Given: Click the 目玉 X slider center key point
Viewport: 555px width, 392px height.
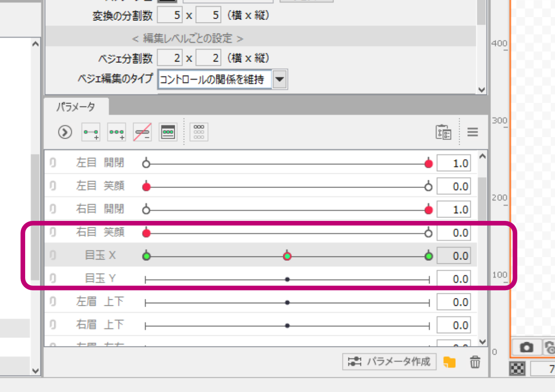Looking at the screenshot, I should [x=287, y=256].
